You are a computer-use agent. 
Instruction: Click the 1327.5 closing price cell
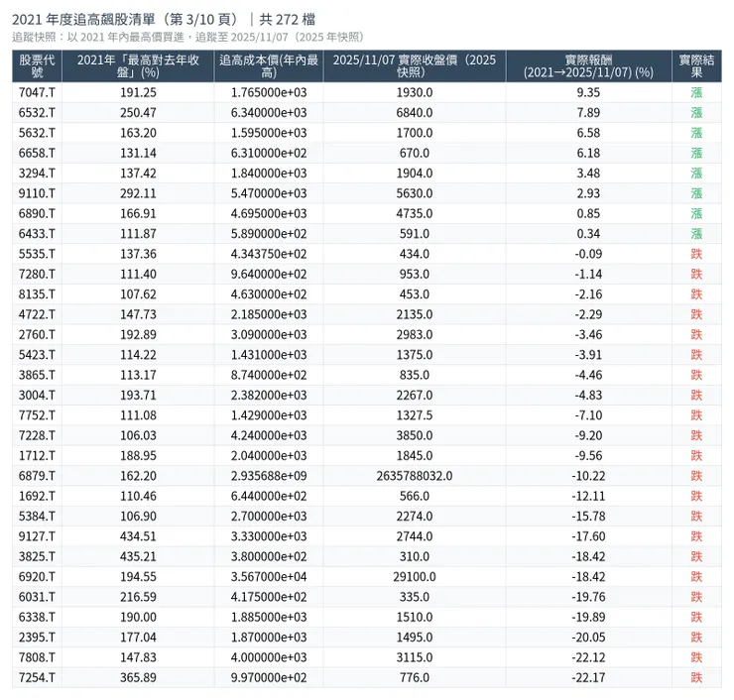pyautogui.click(x=415, y=415)
